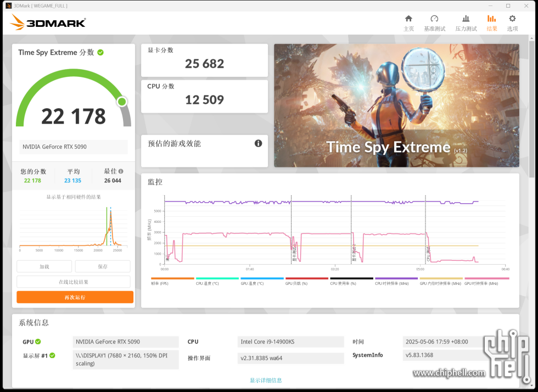Click the orange 再次运行 run again button
This screenshot has height=392, width=538.
pyautogui.click(x=75, y=297)
